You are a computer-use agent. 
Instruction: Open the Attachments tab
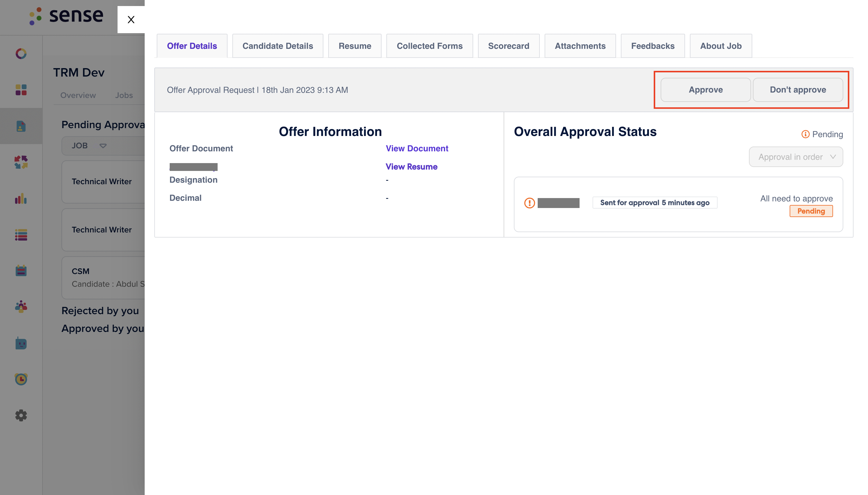point(580,46)
